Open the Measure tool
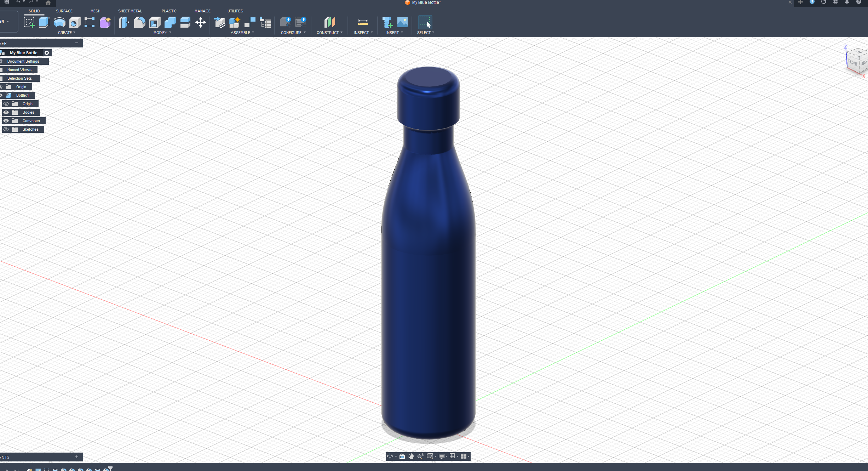The image size is (868, 471). pos(363,22)
